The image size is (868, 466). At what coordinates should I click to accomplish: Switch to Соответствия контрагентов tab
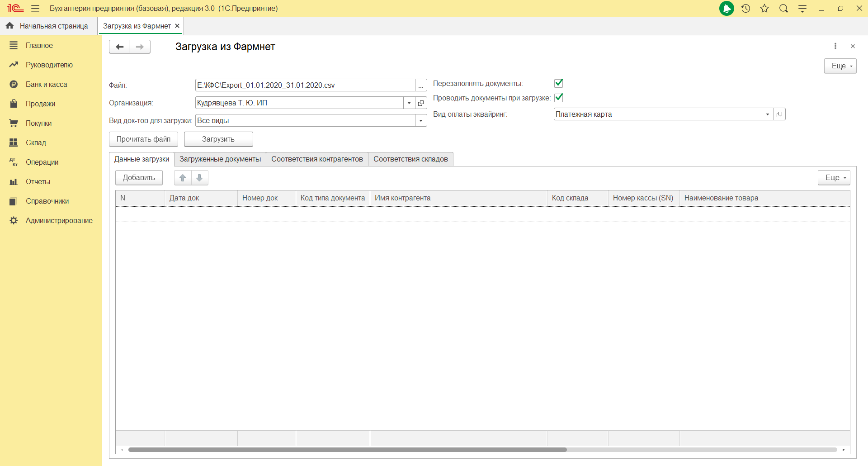(x=317, y=159)
